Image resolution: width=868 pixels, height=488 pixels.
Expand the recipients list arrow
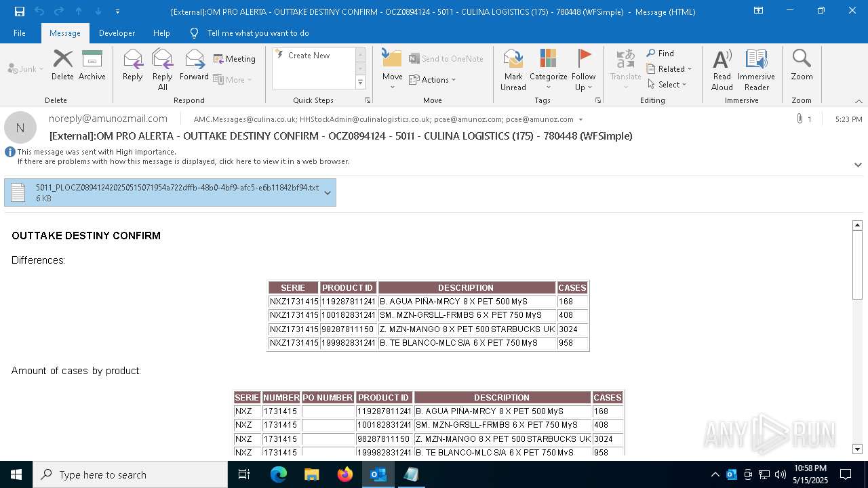click(x=580, y=119)
